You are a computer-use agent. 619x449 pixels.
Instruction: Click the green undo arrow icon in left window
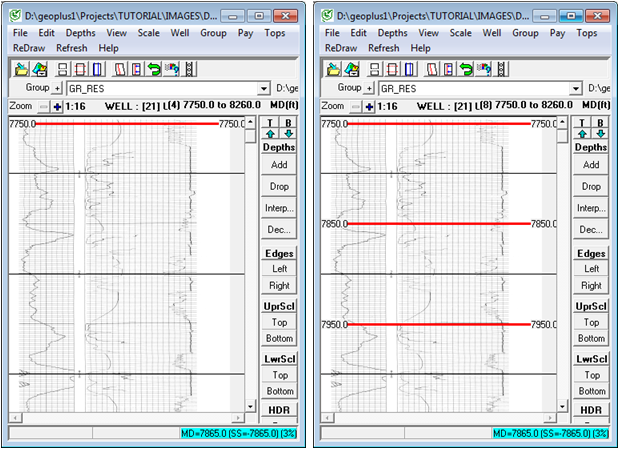[x=154, y=69]
